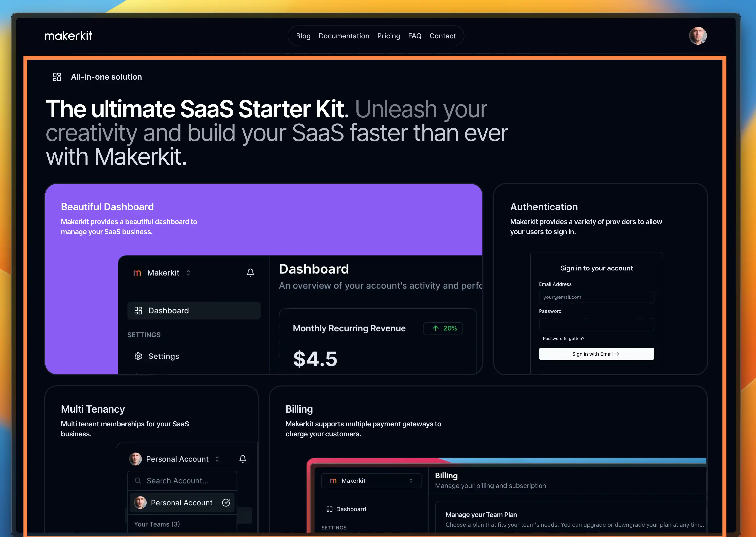Select Personal Account in the list
The width and height of the screenshot is (756, 537).
pyautogui.click(x=182, y=503)
